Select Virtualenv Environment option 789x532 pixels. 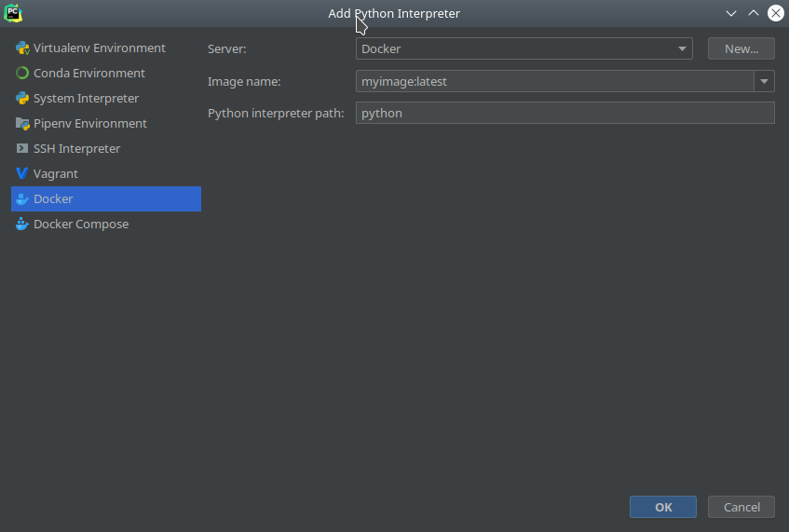[x=106, y=48]
